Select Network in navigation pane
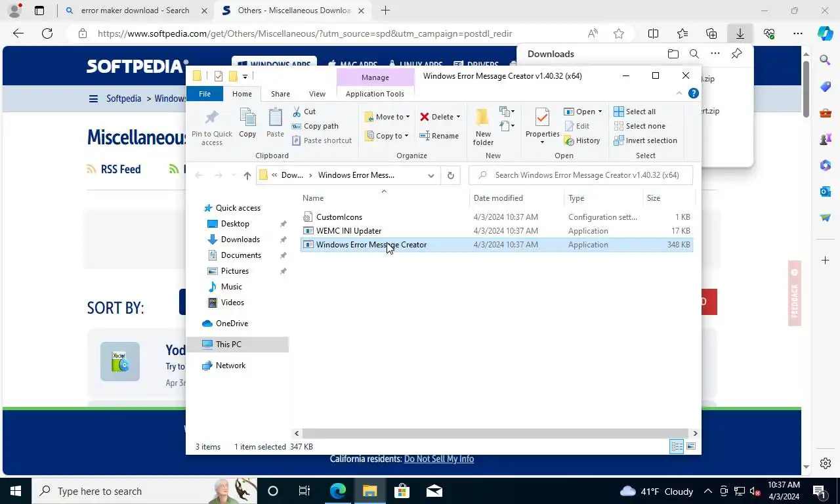 [230, 366]
